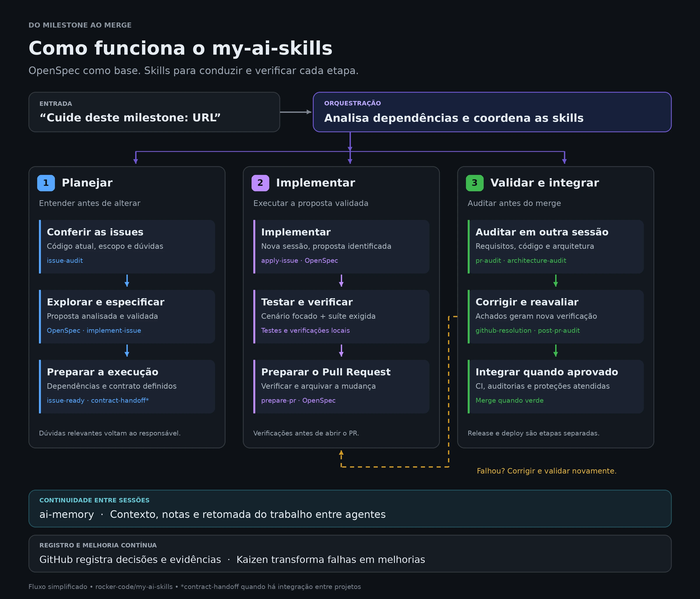
Task: Click the subtitle starting "OpenSpec como base"
Action: point(194,71)
